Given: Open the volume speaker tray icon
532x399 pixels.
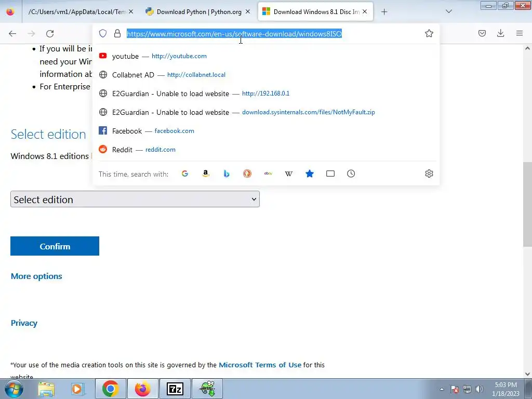Looking at the screenshot, I should pyautogui.click(x=479, y=389).
